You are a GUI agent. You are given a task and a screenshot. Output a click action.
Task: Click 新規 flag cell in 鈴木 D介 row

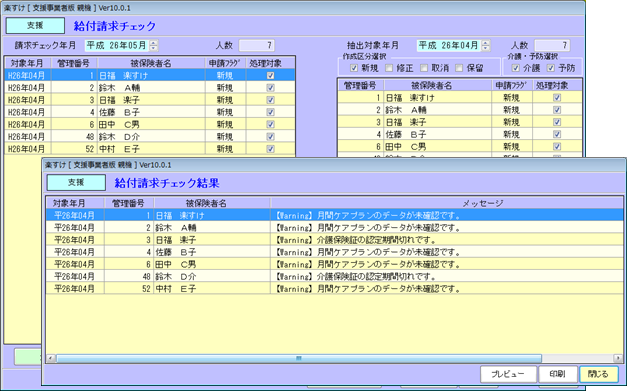(x=226, y=137)
